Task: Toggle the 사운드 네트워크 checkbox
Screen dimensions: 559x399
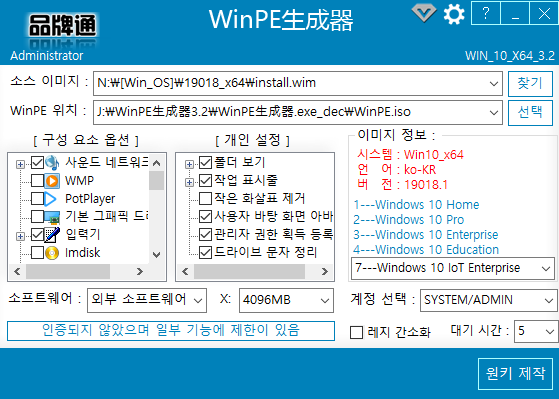Action: tap(37, 163)
